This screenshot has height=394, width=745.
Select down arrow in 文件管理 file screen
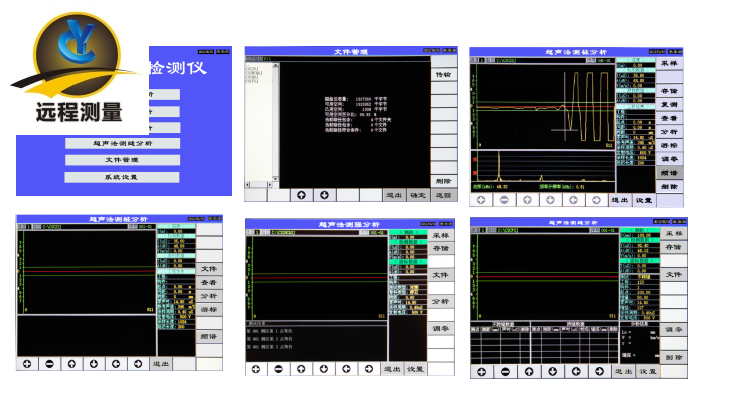coord(325,195)
